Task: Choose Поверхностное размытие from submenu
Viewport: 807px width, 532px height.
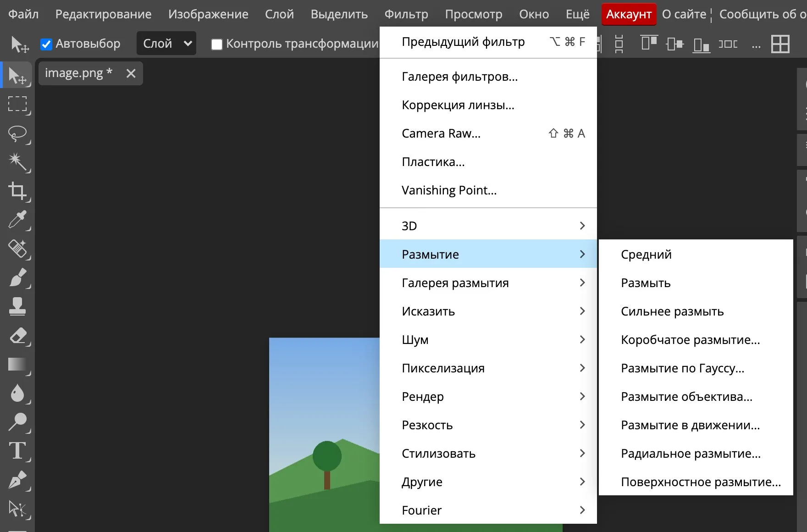Action: click(696, 482)
